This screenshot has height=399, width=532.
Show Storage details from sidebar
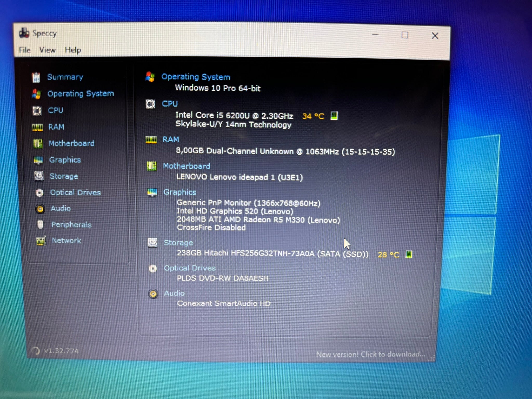64,176
